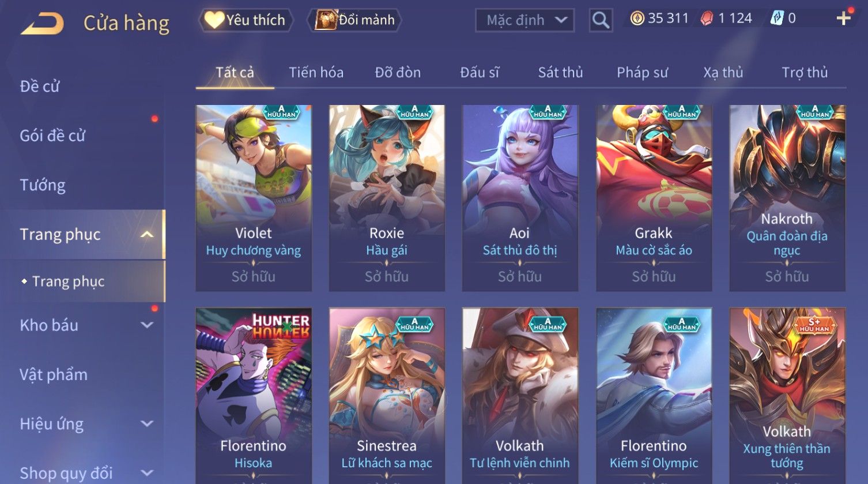Screen dimensions: 868x484
Task: Select Violet Huy chương vàng skin card
Action: [254, 198]
